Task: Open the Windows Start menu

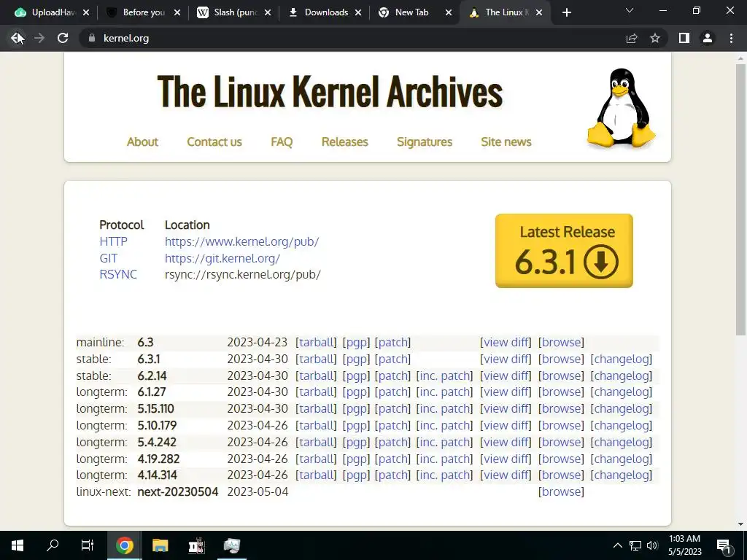Action: tap(18, 545)
